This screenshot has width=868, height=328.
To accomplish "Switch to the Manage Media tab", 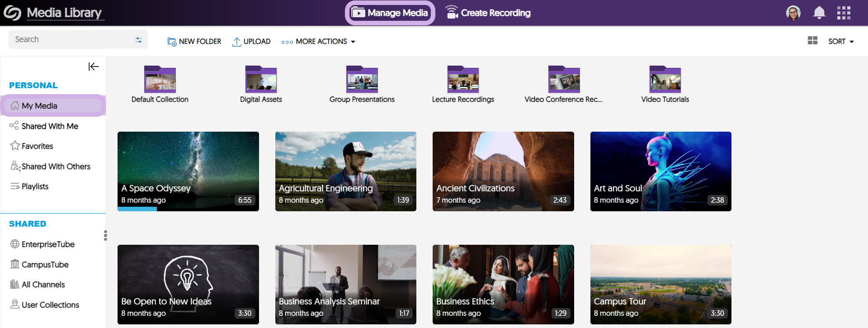I will click(x=390, y=13).
